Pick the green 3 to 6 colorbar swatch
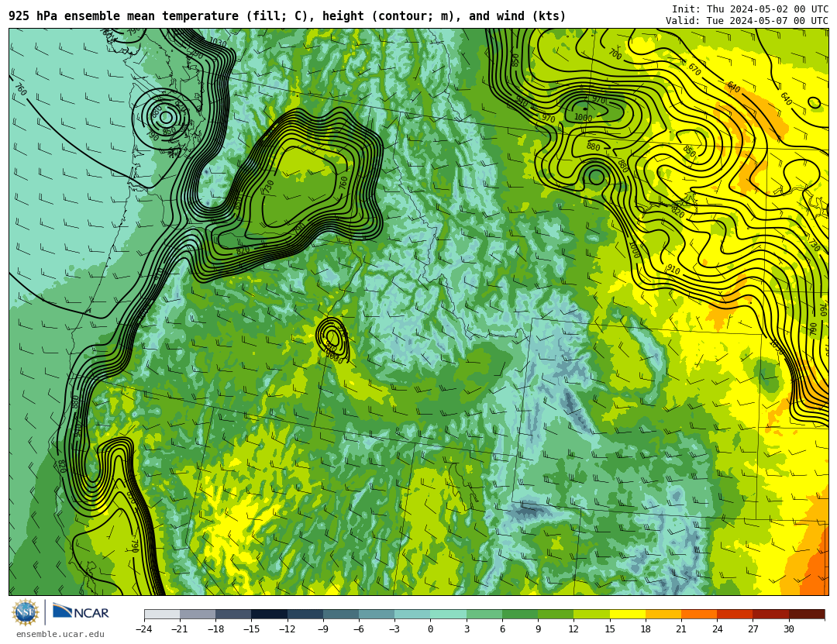Image resolution: width=837 pixels, height=644 pixels. pyautogui.click(x=484, y=614)
